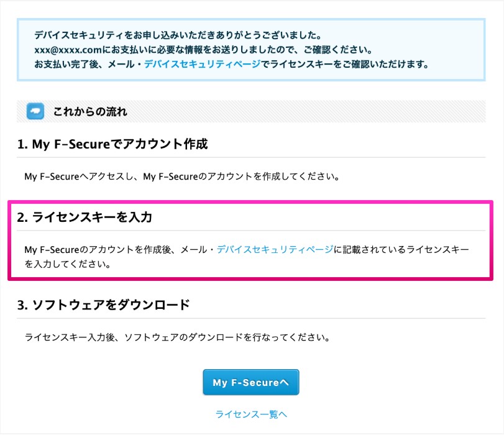Click に記載されているライセンスキー text after step 2 link

(401, 249)
